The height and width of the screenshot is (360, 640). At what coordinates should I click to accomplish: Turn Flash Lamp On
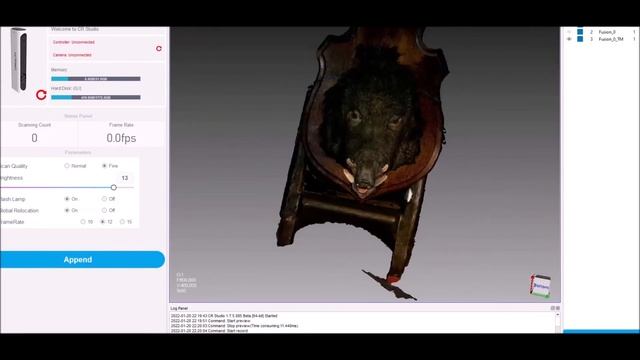pos(67,199)
